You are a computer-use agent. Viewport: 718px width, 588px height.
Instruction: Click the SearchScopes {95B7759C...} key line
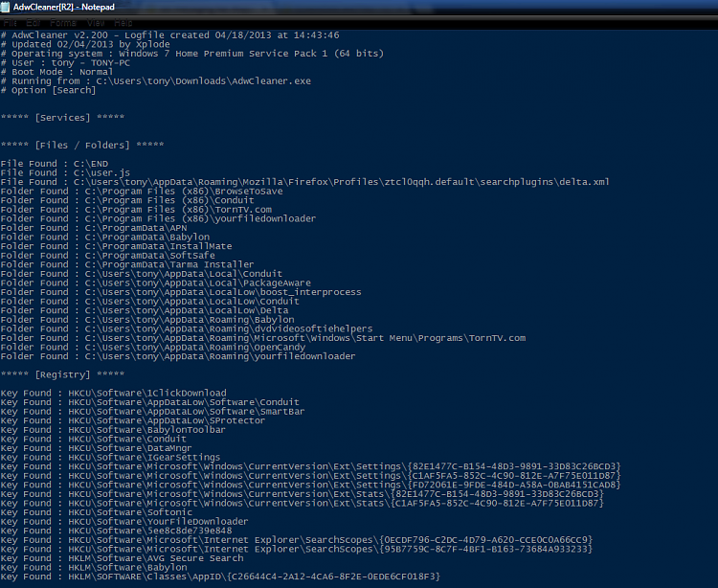coord(297,549)
